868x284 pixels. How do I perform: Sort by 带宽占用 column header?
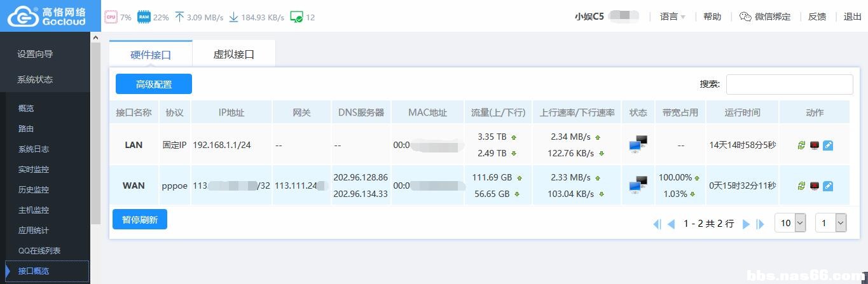tap(680, 112)
